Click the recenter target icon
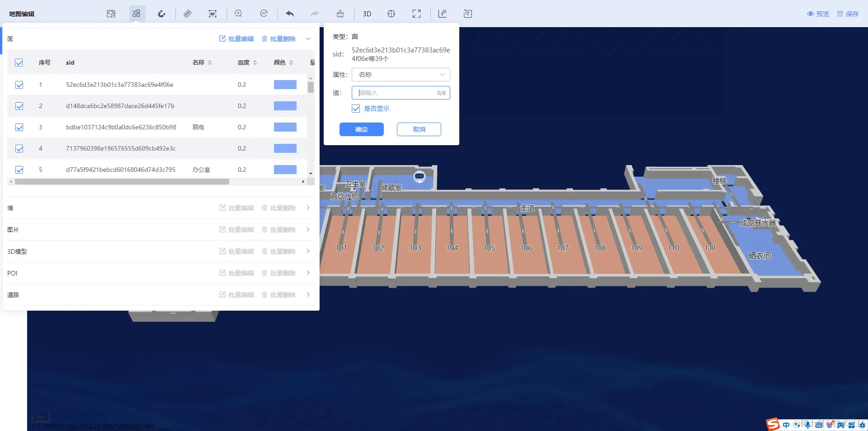 [x=392, y=14]
